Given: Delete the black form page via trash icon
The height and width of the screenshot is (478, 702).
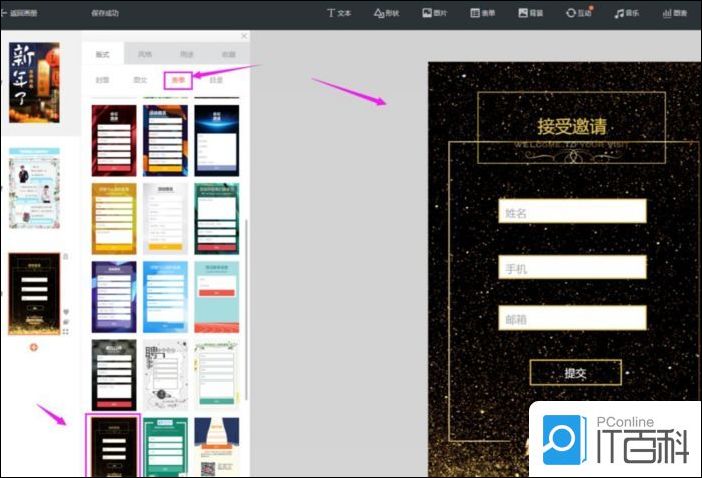Looking at the screenshot, I should [x=66, y=256].
